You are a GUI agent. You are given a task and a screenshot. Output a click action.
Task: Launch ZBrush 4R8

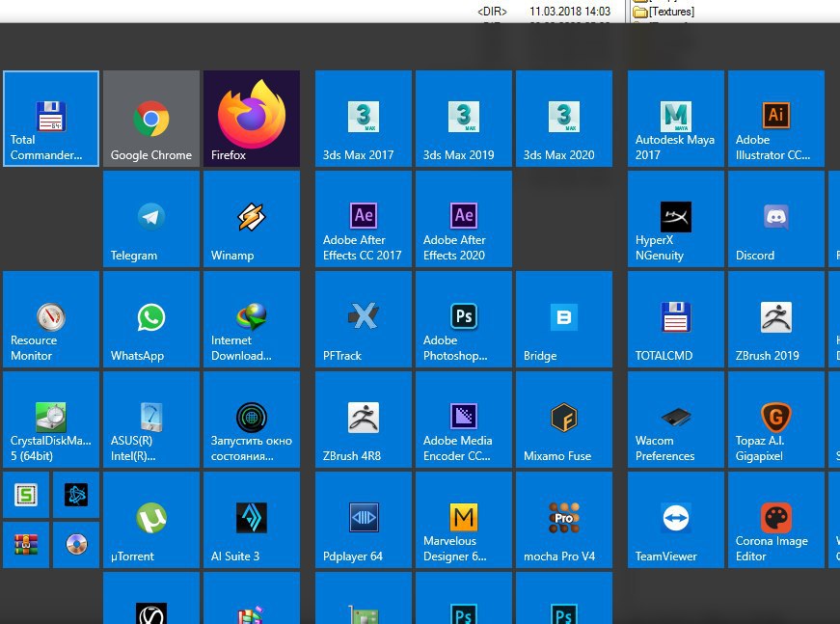(364, 420)
